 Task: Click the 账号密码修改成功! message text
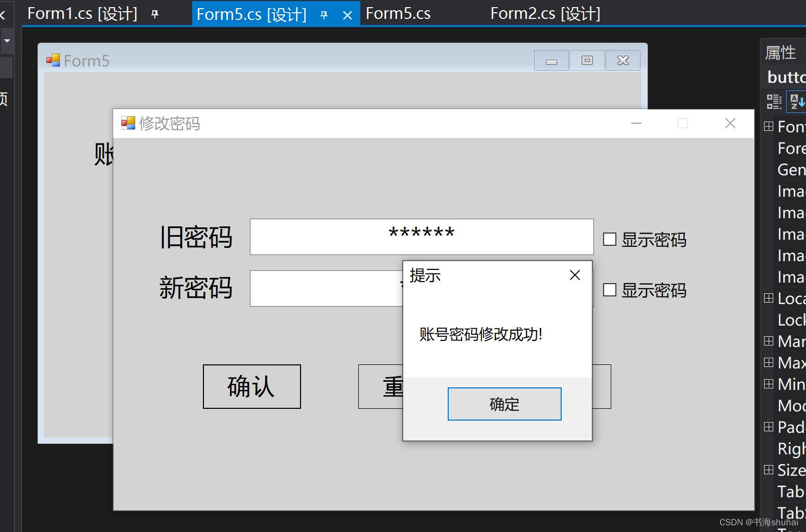click(481, 334)
